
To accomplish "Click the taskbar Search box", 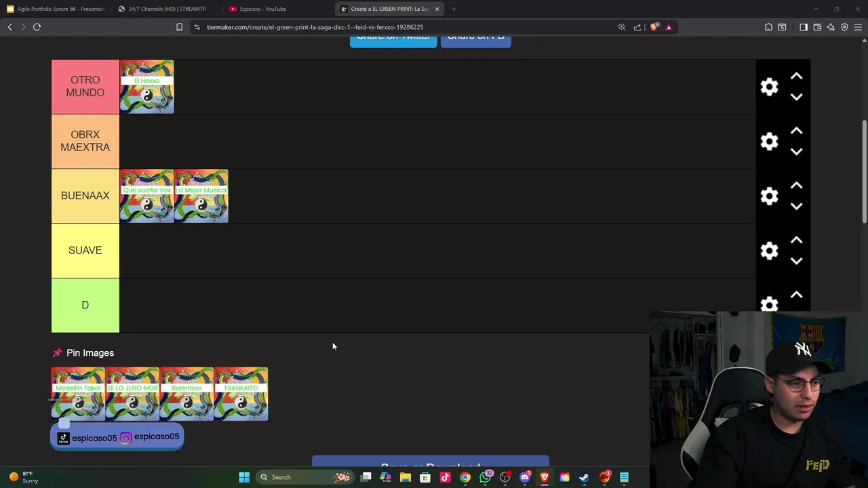I will 305,477.
